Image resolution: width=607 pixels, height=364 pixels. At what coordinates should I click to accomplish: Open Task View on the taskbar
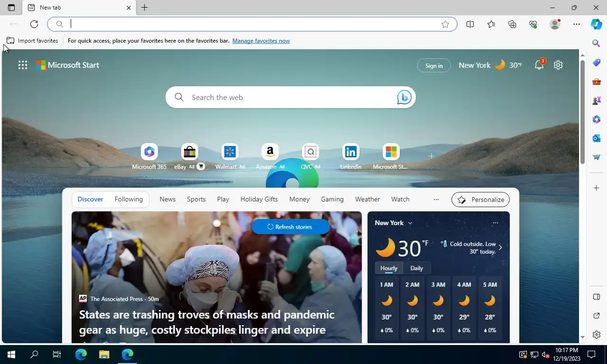[57, 355]
